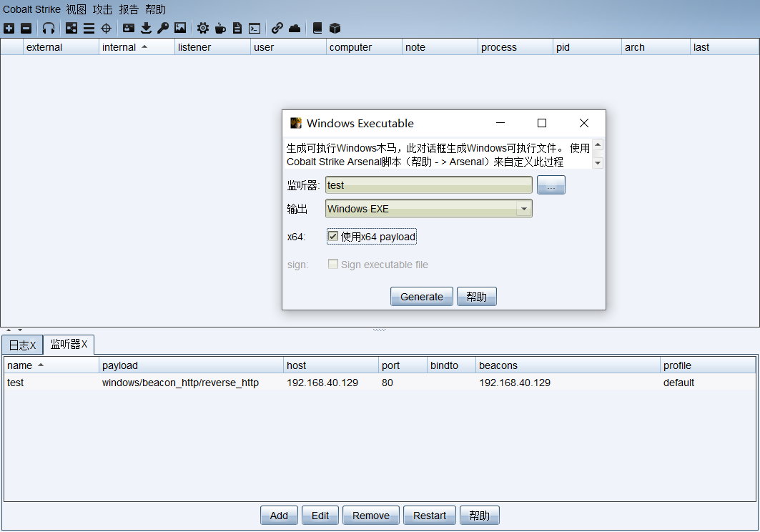Screen dimensions: 760x532
Task: Sort sessions by internal column header
Action: pos(137,47)
